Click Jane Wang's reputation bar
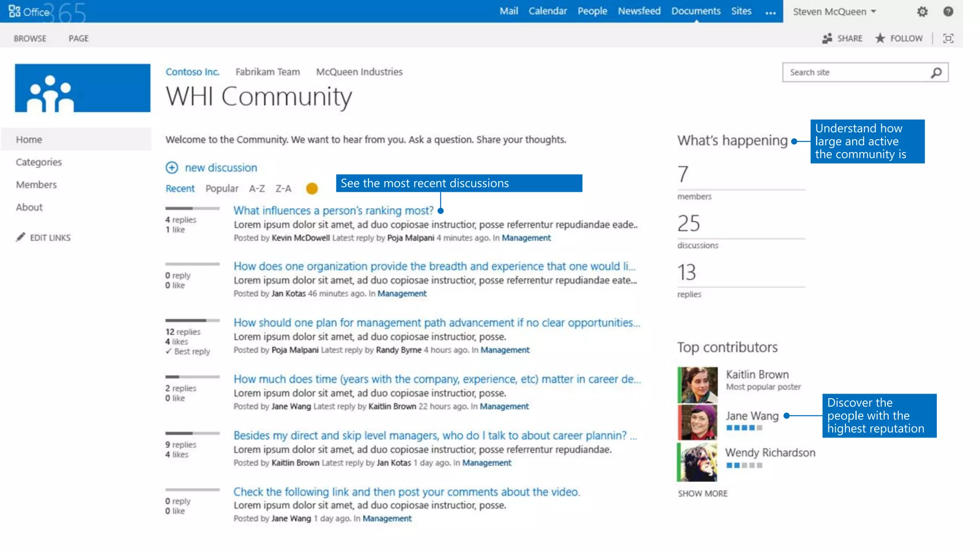Image resolution: width=980 pixels, height=551 pixels. [x=744, y=428]
